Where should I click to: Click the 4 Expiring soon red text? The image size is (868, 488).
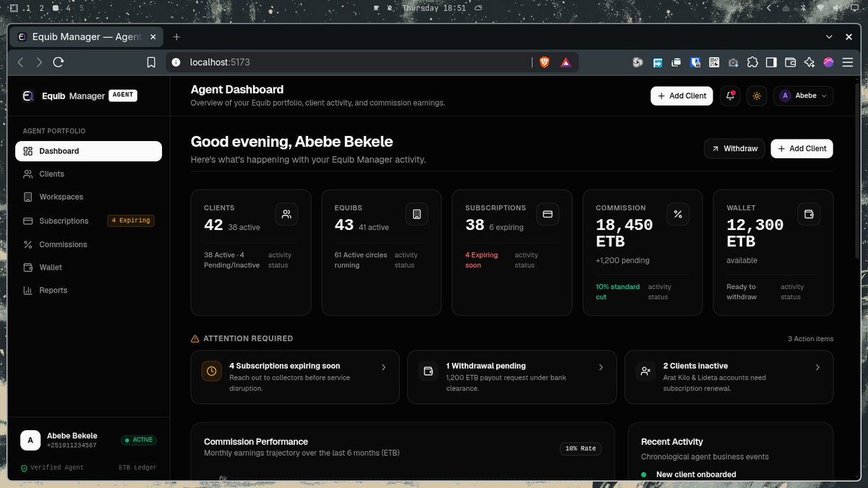(x=482, y=260)
